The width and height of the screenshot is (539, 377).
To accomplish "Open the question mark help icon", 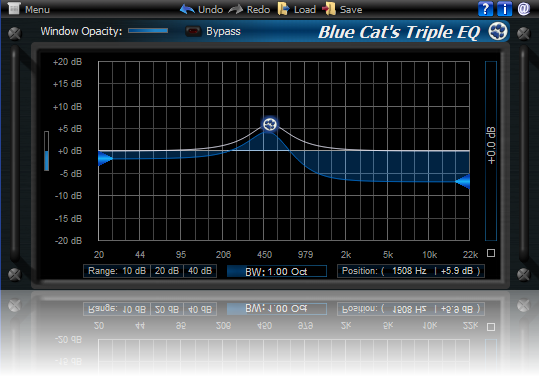I will 485,9.
